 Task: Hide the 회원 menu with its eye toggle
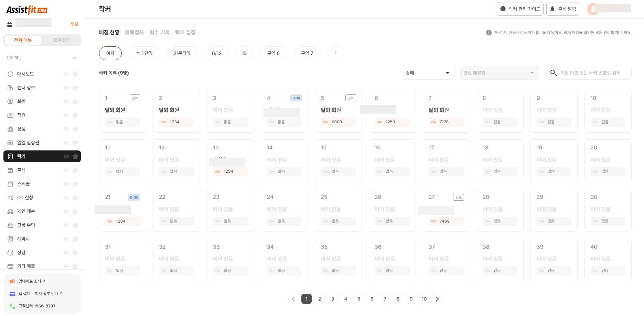66,101
